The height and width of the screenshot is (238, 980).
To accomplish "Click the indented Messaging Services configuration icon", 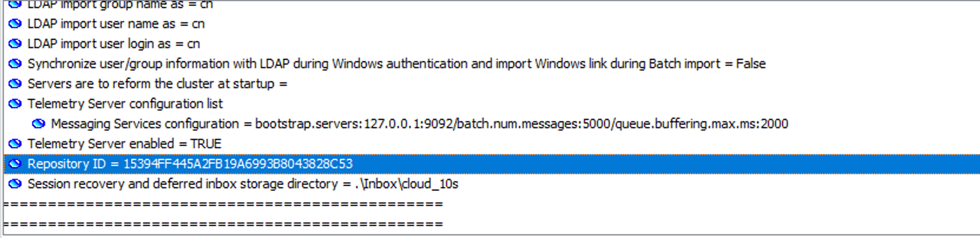I will coord(38,124).
